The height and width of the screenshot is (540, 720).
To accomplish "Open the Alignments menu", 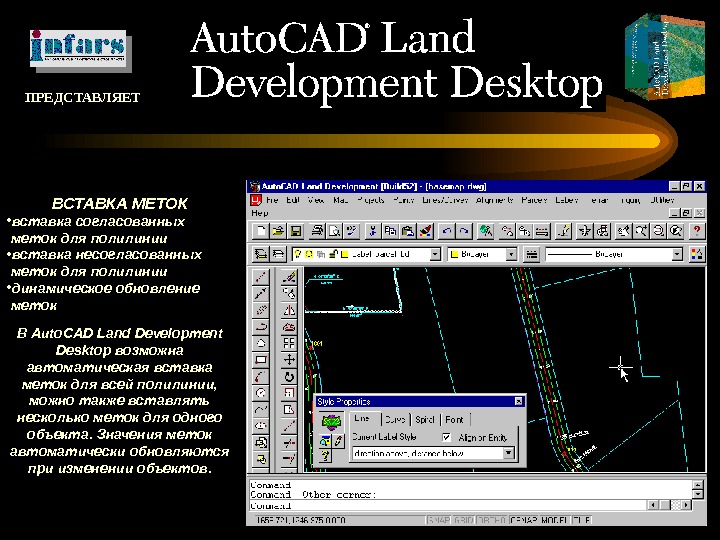I will click(495, 200).
